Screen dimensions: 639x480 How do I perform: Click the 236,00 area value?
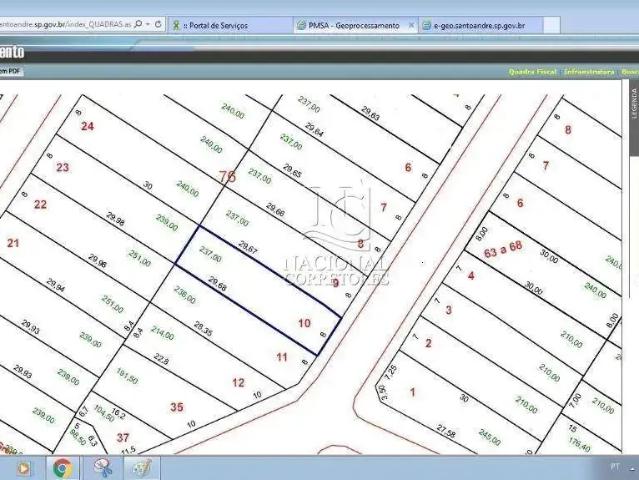[x=184, y=295]
